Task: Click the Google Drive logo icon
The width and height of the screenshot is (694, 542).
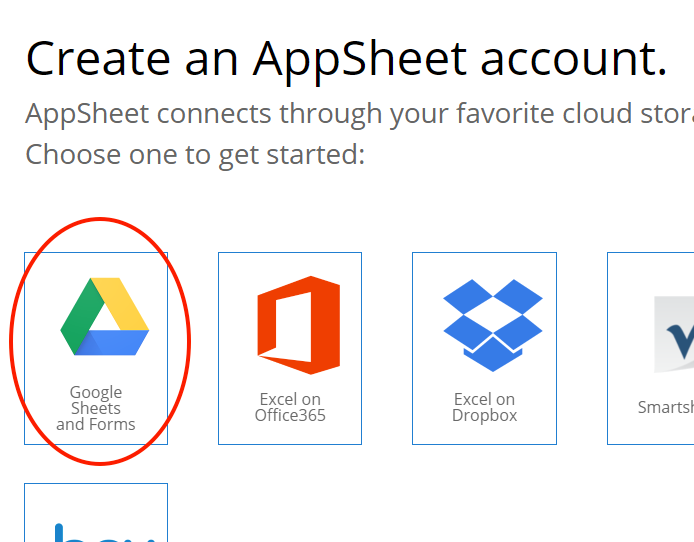Action: 104,316
